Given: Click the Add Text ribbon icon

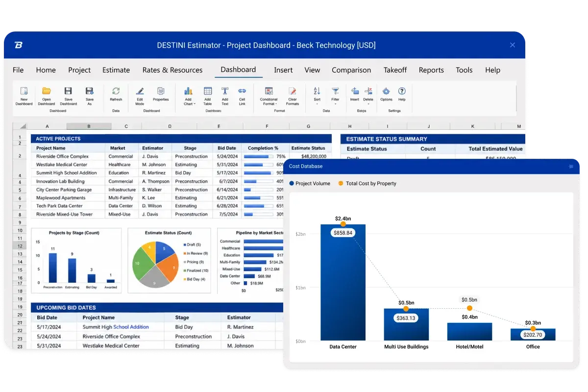Looking at the screenshot, I should click(225, 91).
